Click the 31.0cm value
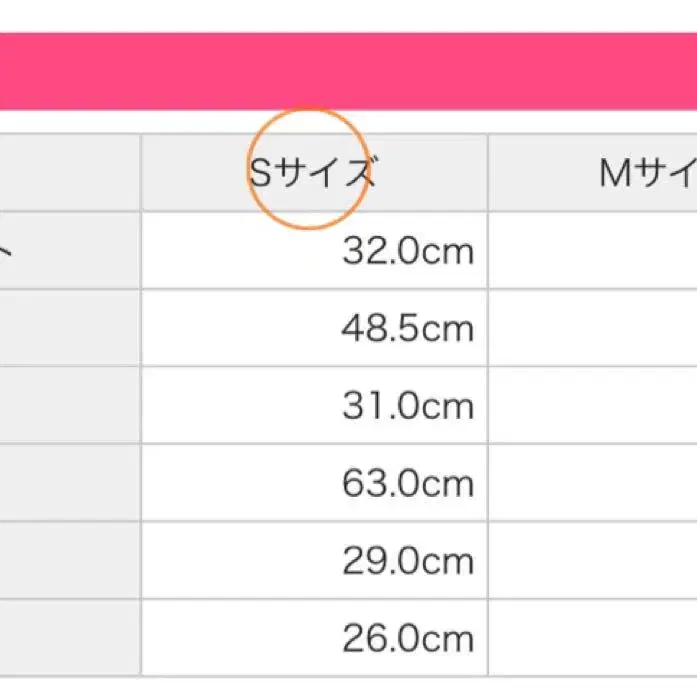The height and width of the screenshot is (697, 697). (x=407, y=406)
